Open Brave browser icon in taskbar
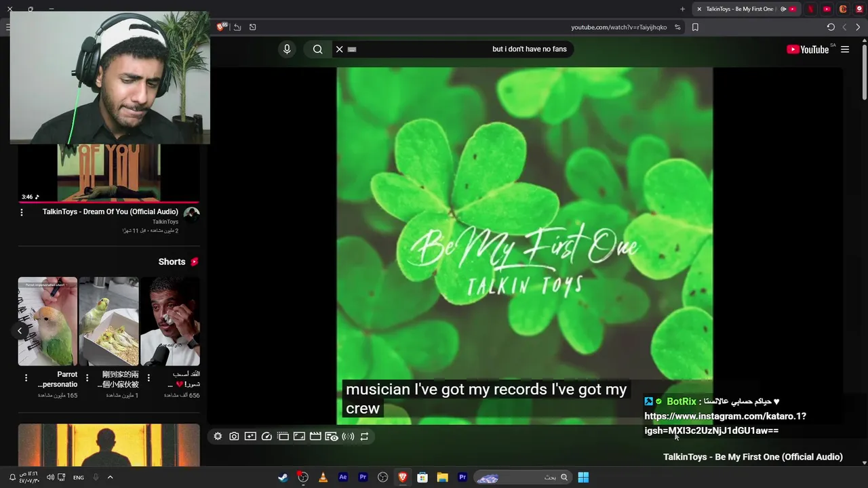 point(403,477)
